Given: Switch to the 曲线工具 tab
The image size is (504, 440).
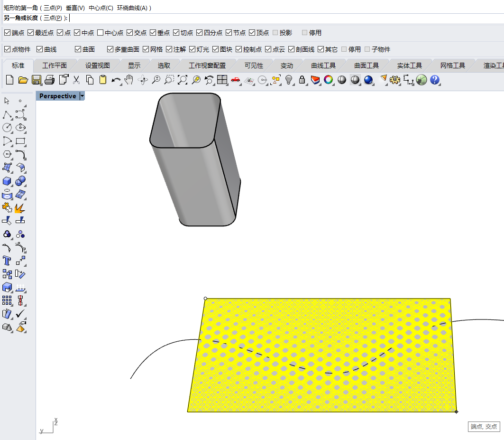Looking at the screenshot, I should click(323, 66).
